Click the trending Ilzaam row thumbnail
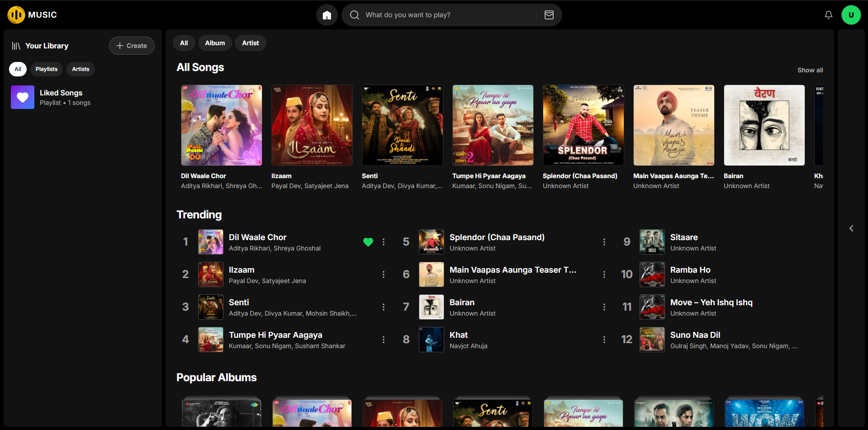Screen dimensions: 868x430 point(211,274)
